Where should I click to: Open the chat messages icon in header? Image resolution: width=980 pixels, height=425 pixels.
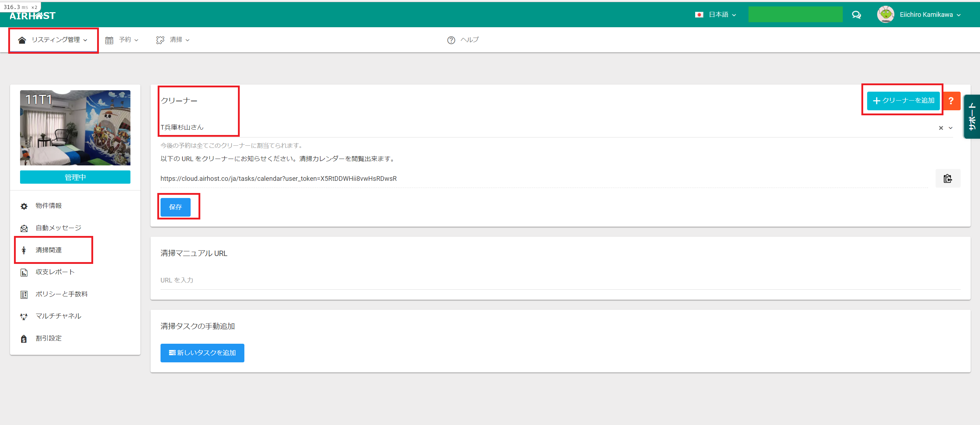856,15
